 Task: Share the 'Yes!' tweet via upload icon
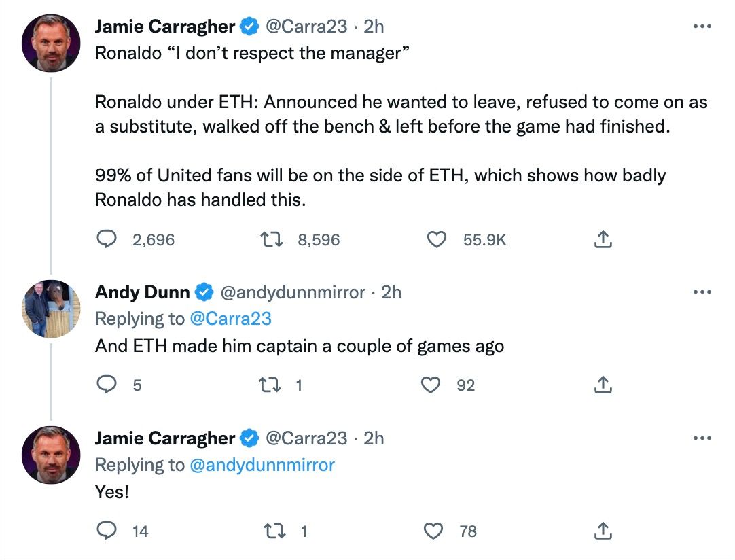[x=602, y=531]
